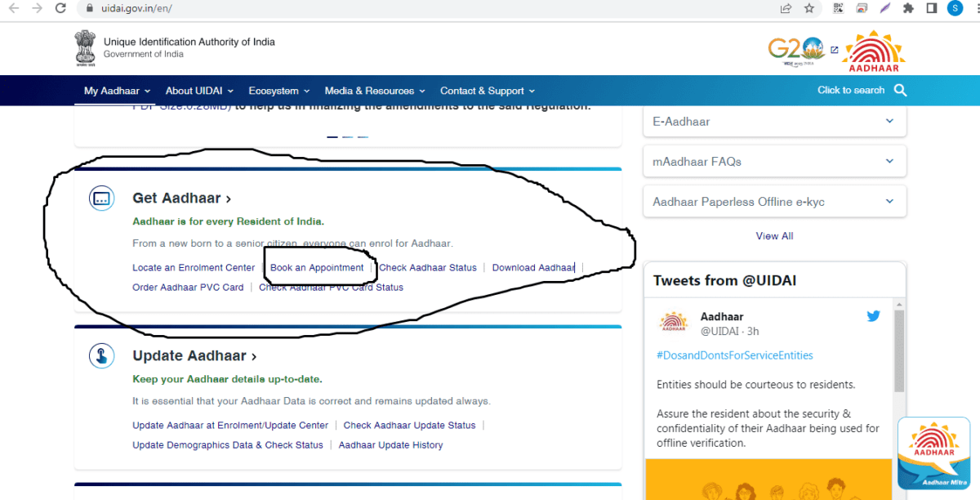Click the Twitter bird icon on the tweet
The height and width of the screenshot is (500, 980).
873,315
